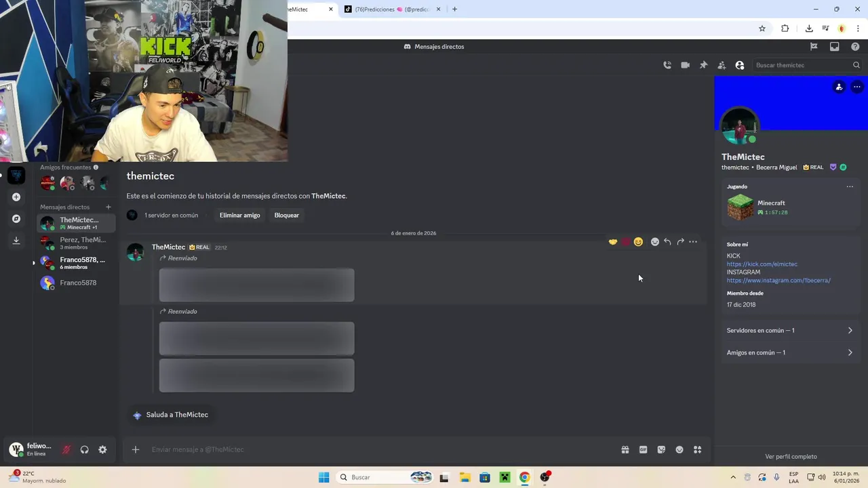Open more message actions ellipsis

click(693, 242)
